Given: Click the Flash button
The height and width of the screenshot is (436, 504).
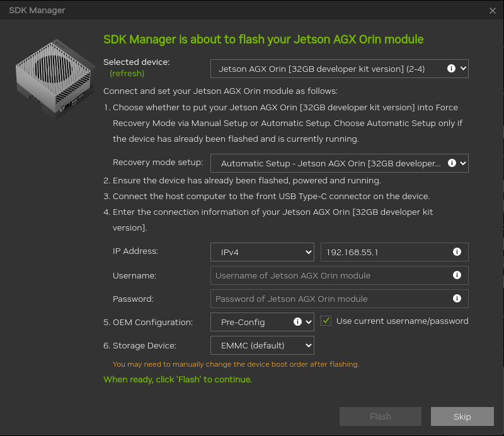Looking at the screenshot, I should (x=381, y=416).
